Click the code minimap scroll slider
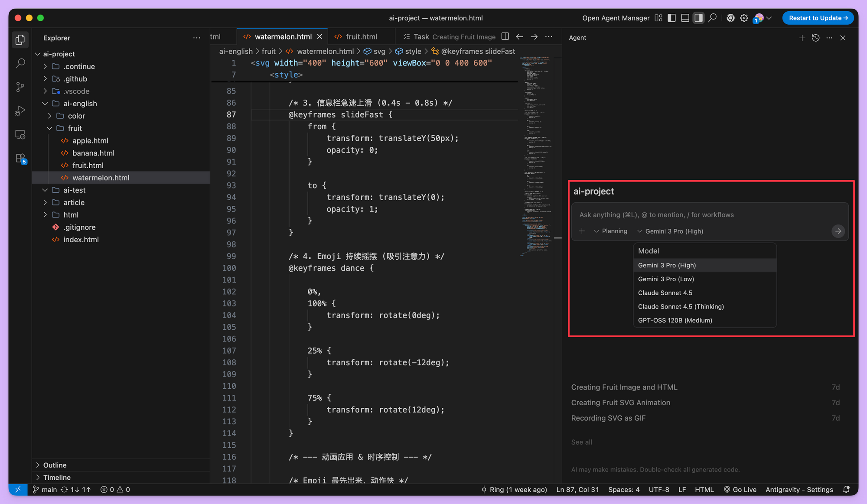867x504 pixels. pos(557,238)
